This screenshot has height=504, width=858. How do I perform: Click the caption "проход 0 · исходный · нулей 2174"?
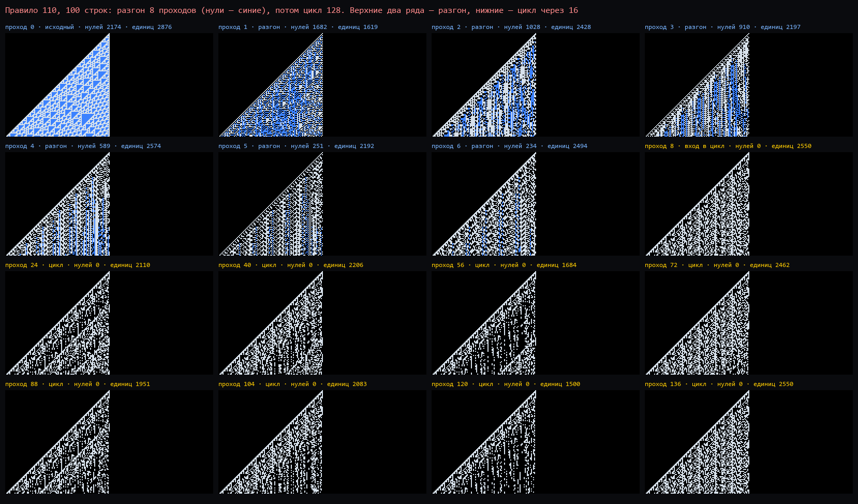click(88, 27)
